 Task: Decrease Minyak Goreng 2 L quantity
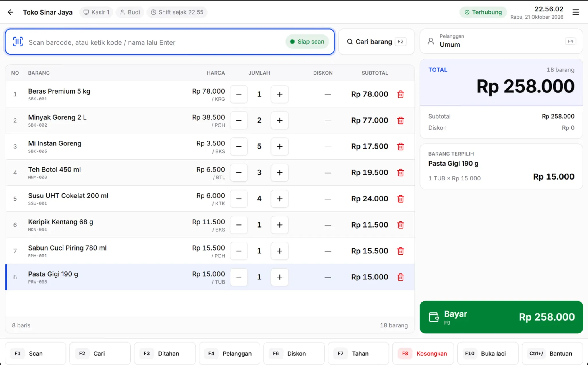[x=239, y=120]
